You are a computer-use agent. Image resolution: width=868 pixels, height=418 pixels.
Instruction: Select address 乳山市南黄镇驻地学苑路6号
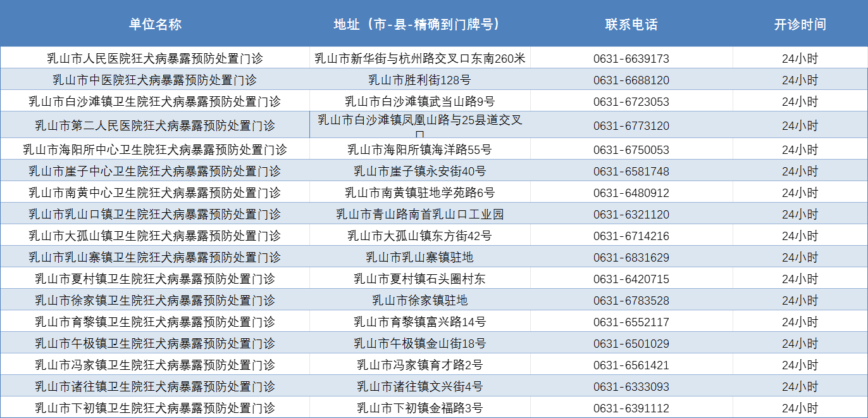point(419,193)
